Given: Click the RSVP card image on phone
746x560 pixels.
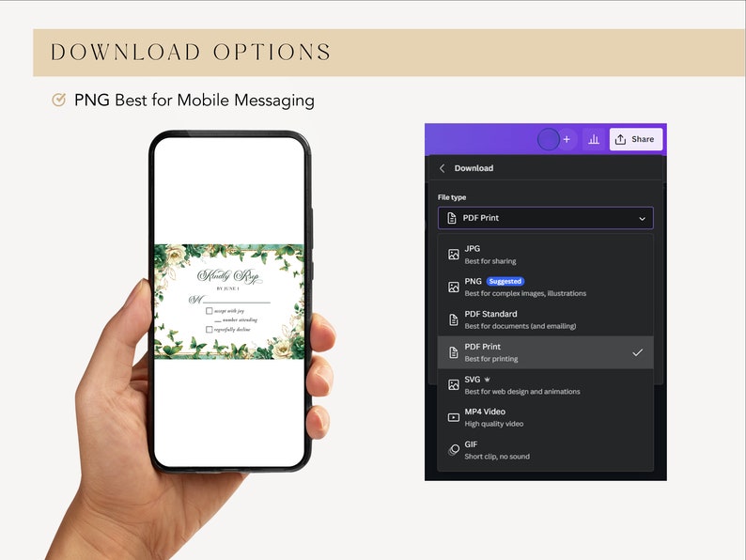Looking at the screenshot, I should click(x=229, y=302).
